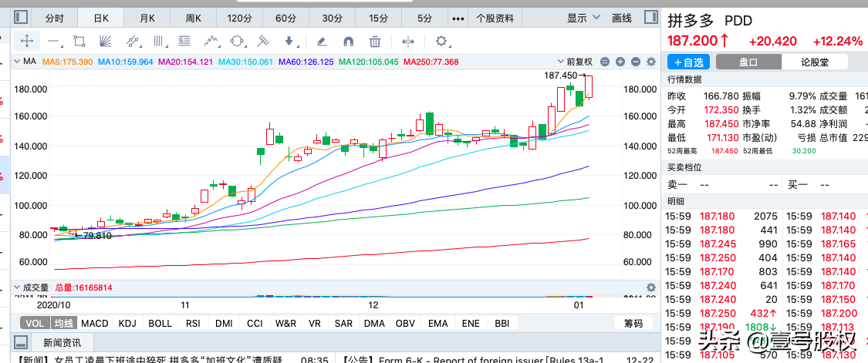The image size is (868, 363).
Task: Switch to the 分时 tab
Action: [x=54, y=18]
